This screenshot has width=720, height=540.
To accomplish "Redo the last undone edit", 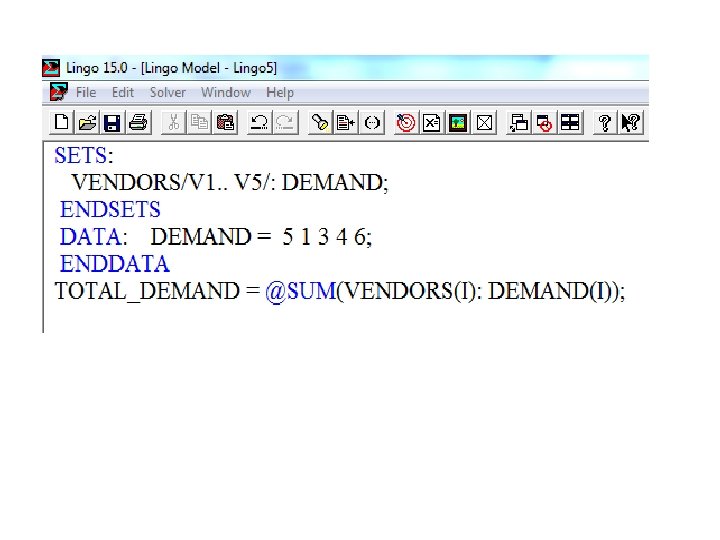I will (x=285, y=123).
